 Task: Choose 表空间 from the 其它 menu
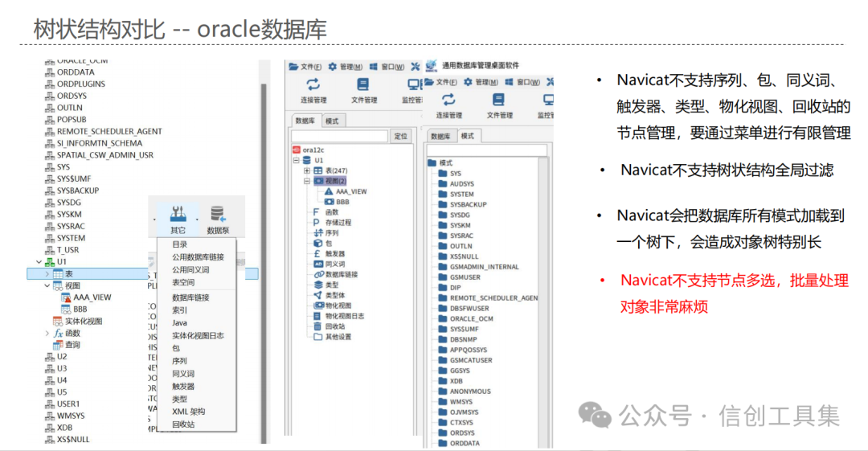[182, 282]
